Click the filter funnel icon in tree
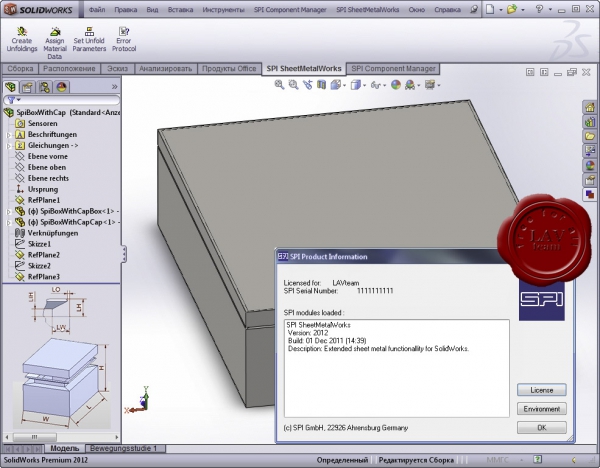 coord(11,100)
